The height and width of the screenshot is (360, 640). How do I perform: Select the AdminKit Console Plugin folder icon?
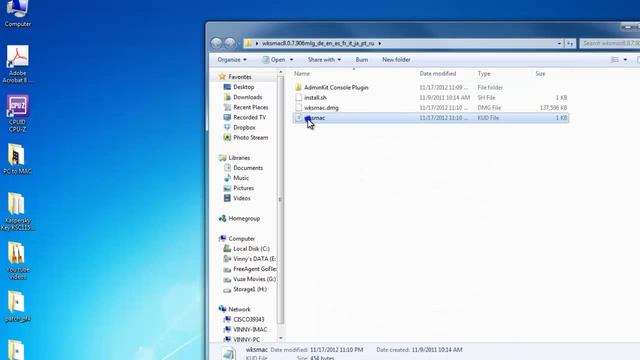[x=298, y=87]
